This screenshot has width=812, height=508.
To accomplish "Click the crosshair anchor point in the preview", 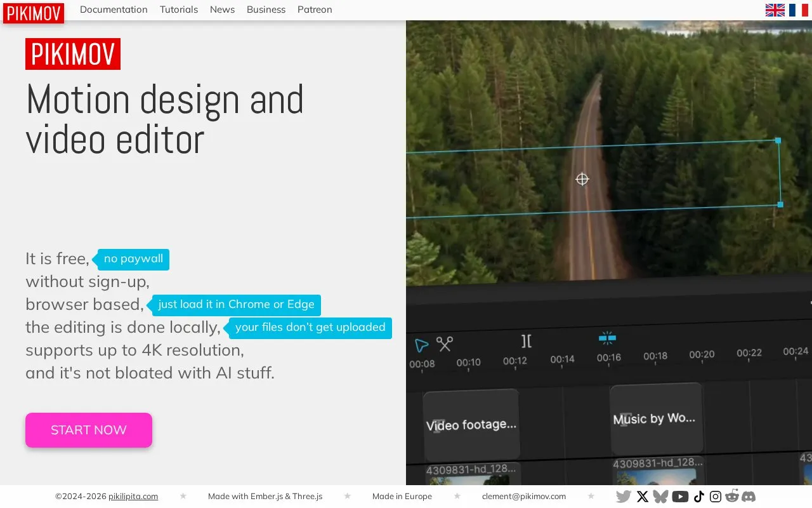I will point(582,179).
